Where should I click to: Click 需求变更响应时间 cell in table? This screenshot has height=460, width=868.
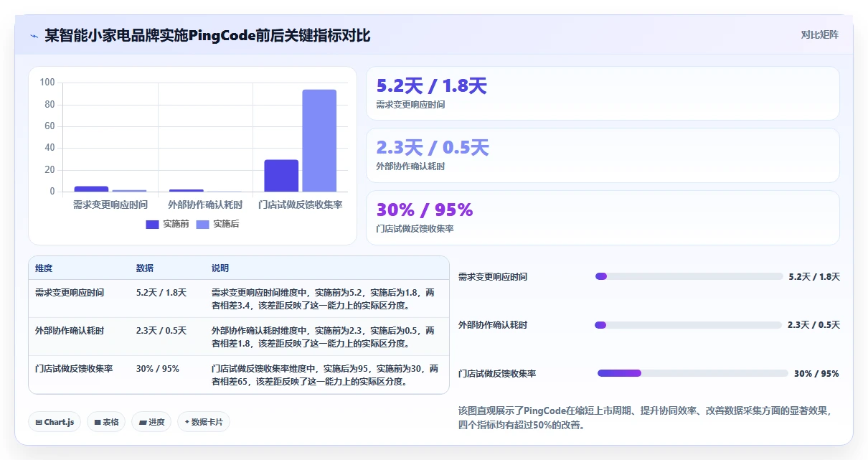(70, 293)
